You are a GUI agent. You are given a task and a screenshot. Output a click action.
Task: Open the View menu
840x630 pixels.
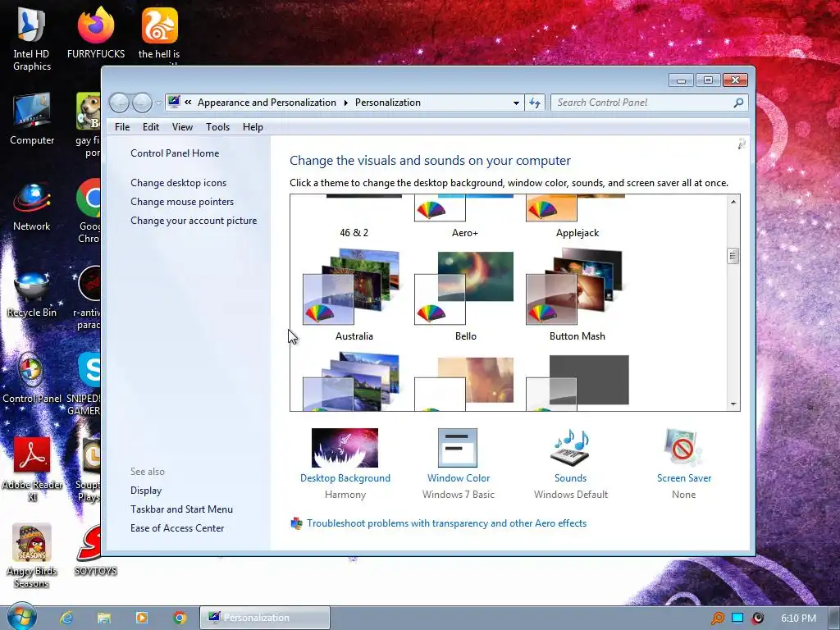[182, 127]
